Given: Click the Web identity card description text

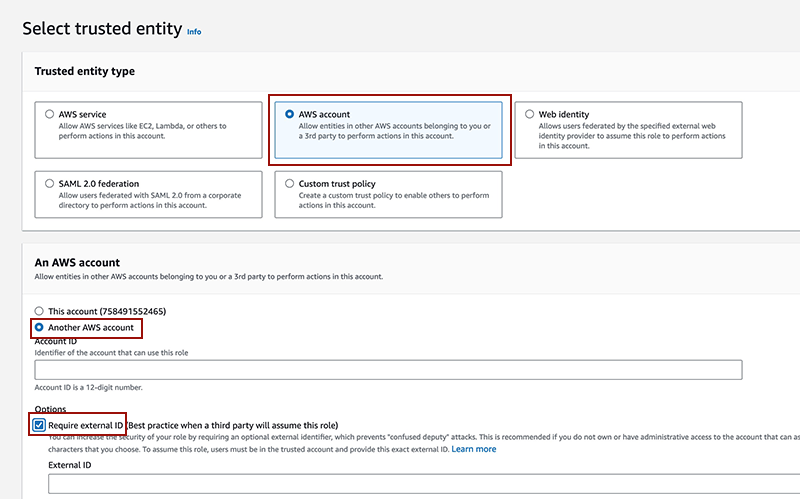Looking at the screenshot, I should (632, 136).
